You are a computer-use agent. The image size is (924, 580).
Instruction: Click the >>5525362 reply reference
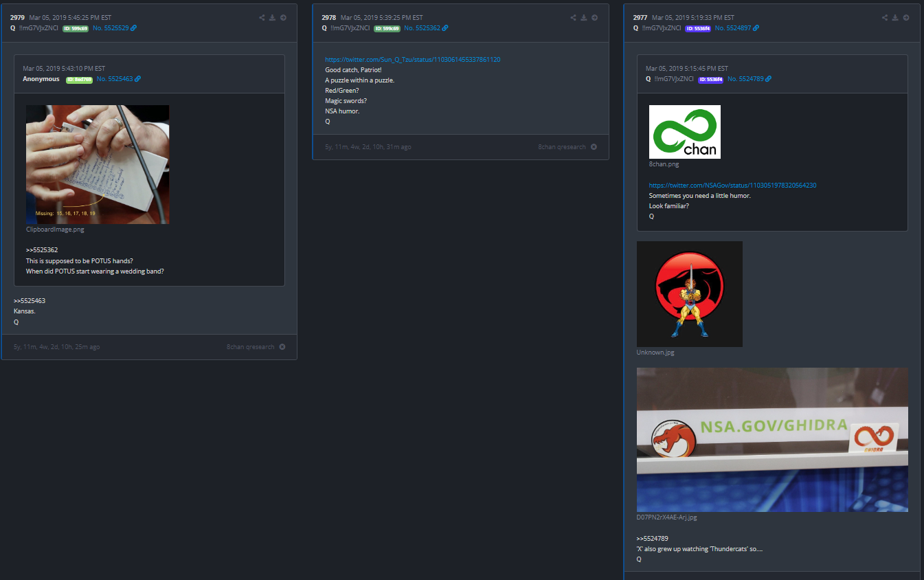[x=42, y=250]
